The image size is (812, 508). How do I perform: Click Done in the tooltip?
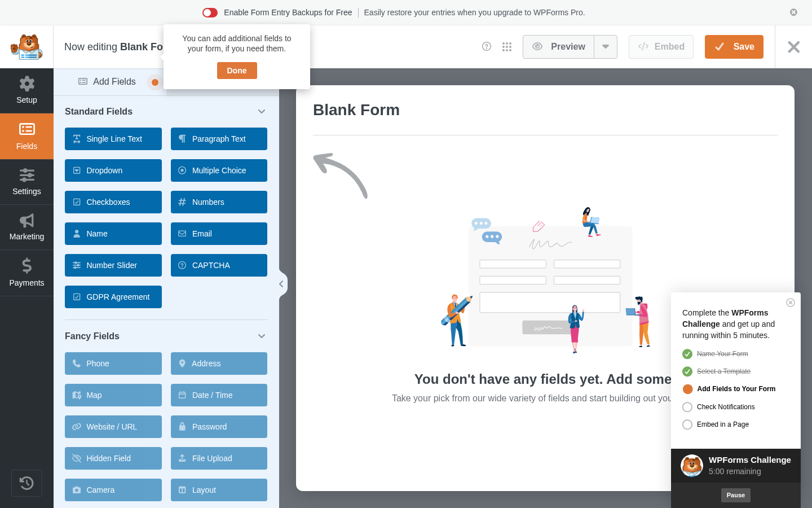pos(237,71)
